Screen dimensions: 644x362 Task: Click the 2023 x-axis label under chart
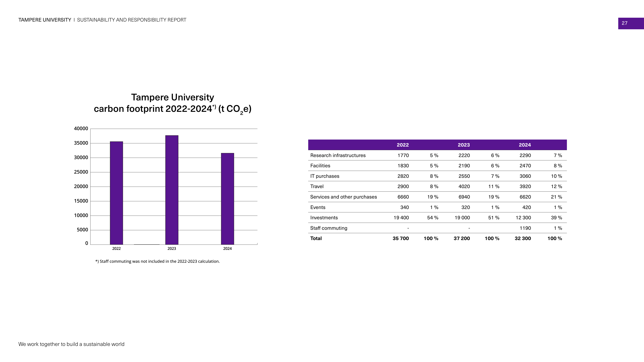point(172,249)
